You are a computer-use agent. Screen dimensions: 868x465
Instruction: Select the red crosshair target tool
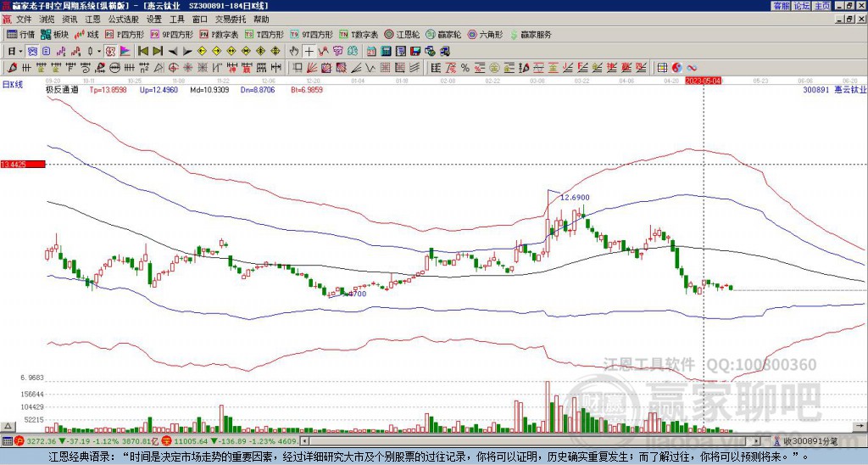coord(173,68)
